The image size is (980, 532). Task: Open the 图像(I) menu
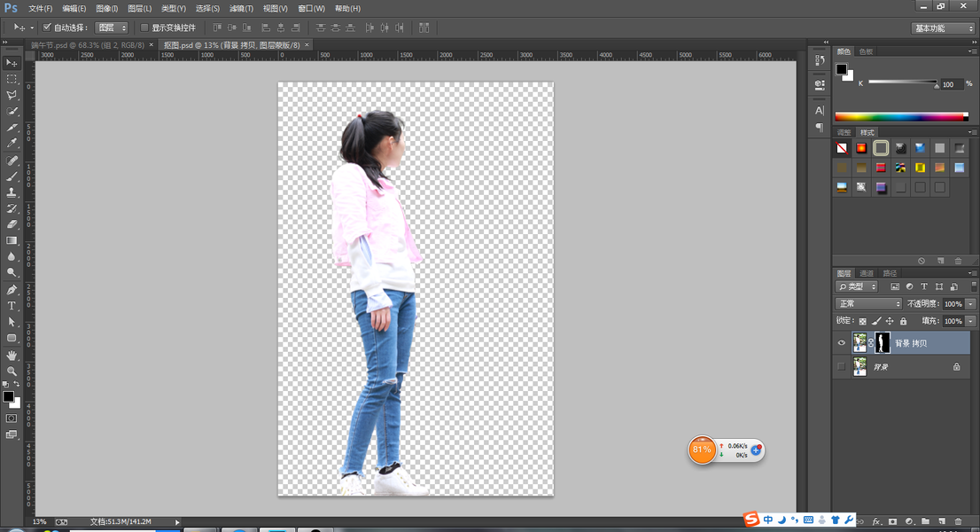(107, 8)
